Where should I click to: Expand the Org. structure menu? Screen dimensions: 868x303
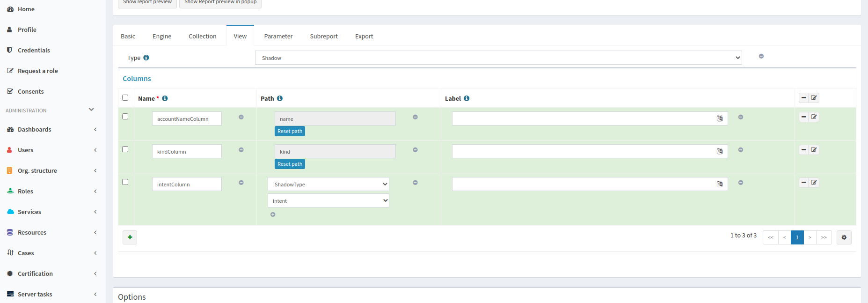pyautogui.click(x=95, y=170)
